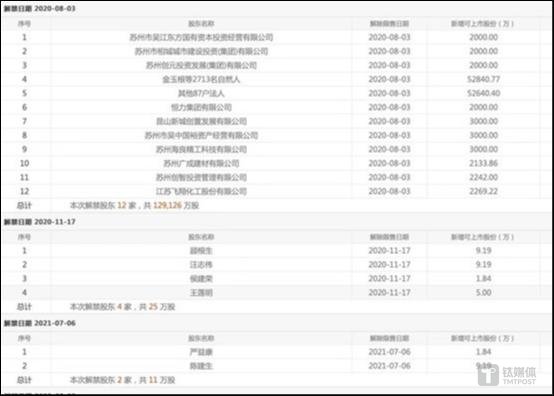Image resolution: width=554 pixels, height=396 pixels.
Task: Click the date 2021-07-06 in row 1
Action: point(389,352)
